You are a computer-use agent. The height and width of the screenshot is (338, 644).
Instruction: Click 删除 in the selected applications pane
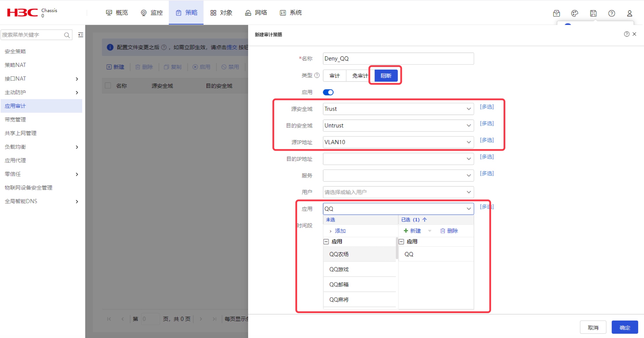tap(449, 231)
